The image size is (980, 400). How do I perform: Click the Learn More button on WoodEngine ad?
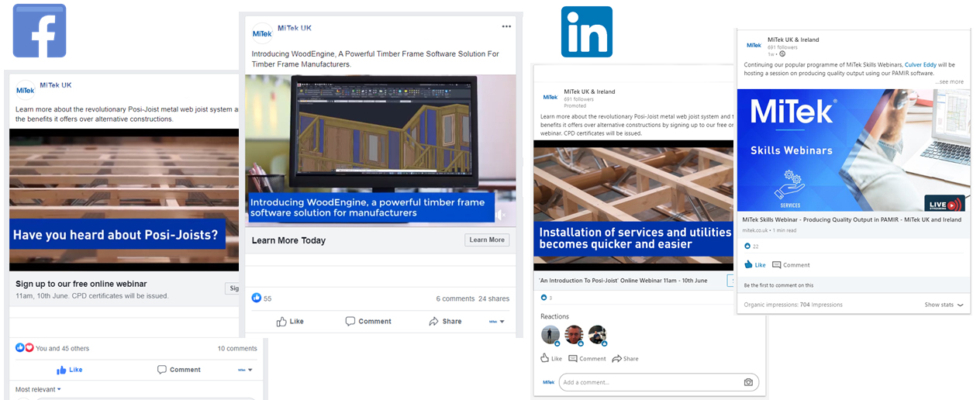coord(487,240)
